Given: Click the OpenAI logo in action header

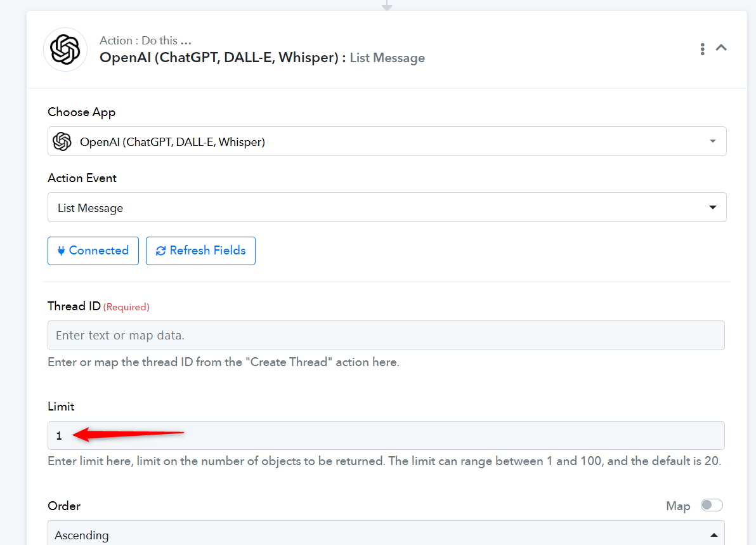Looking at the screenshot, I should (x=65, y=49).
